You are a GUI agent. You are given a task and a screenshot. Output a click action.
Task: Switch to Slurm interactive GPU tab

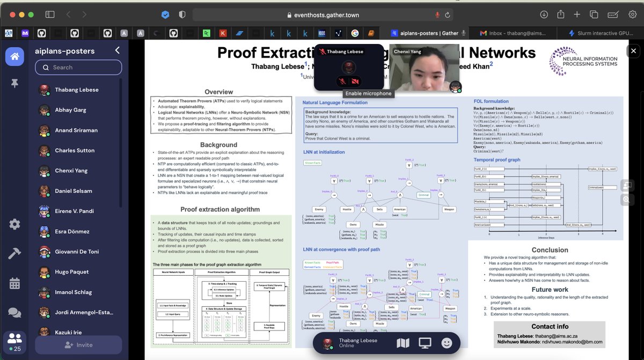tap(601, 33)
